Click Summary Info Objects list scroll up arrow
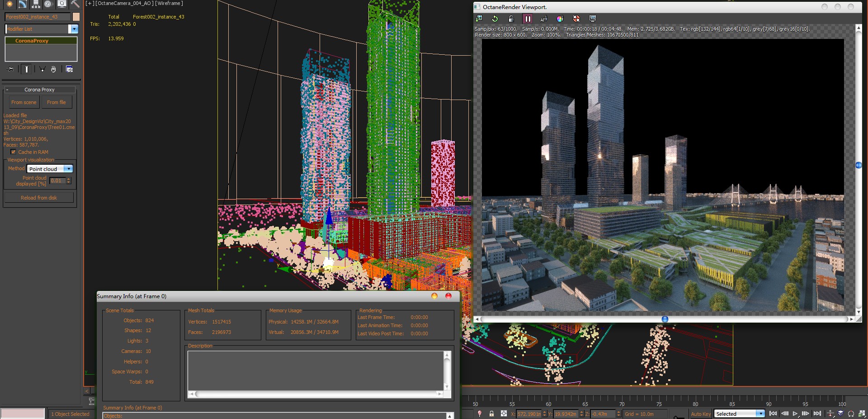 tap(449, 415)
